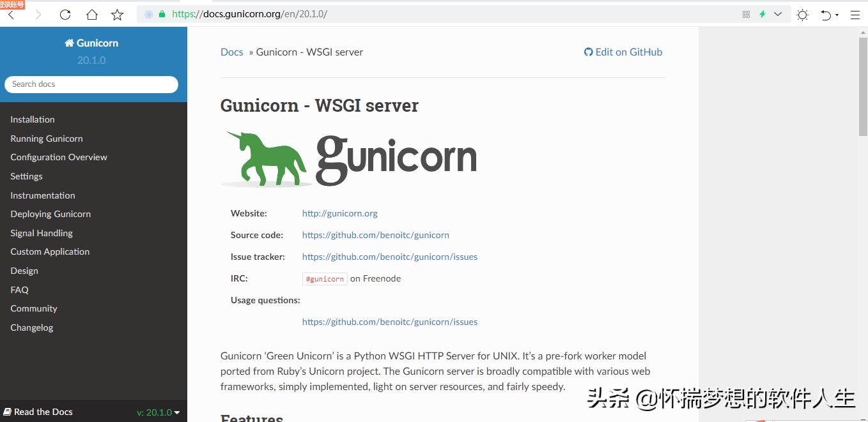Click the Read the Docs book icon
Image resolution: width=868 pixels, height=422 pixels.
point(7,412)
